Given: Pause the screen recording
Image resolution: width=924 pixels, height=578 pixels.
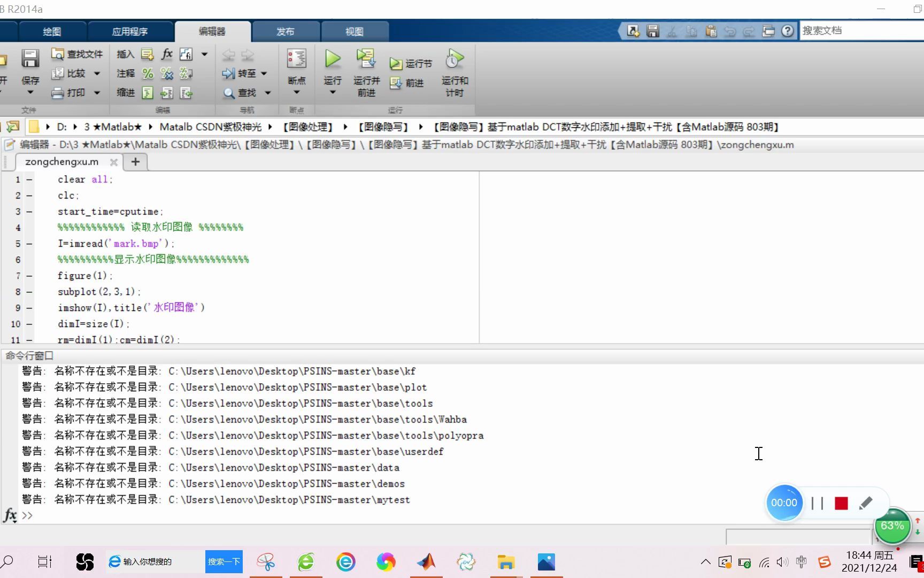Looking at the screenshot, I should click(817, 503).
